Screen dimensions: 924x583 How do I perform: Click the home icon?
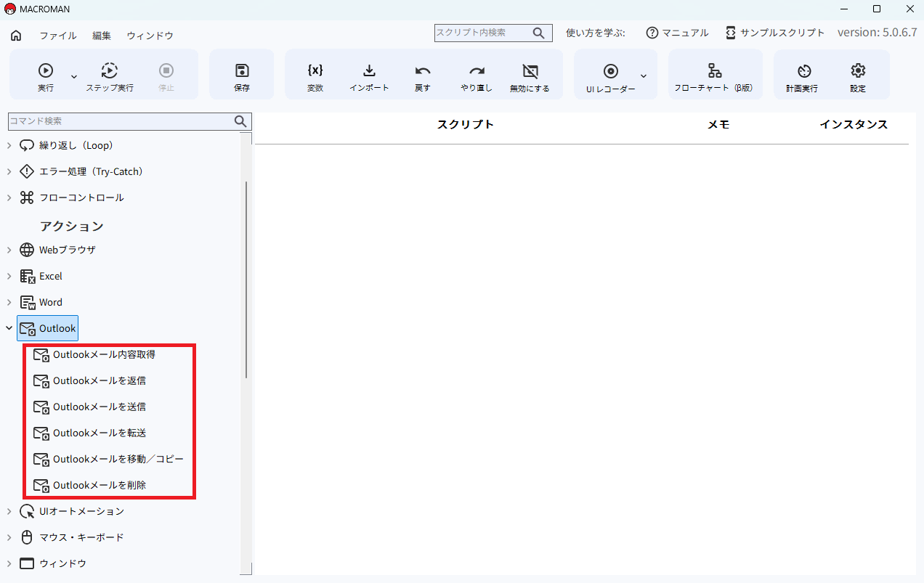pyautogui.click(x=16, y=35)
